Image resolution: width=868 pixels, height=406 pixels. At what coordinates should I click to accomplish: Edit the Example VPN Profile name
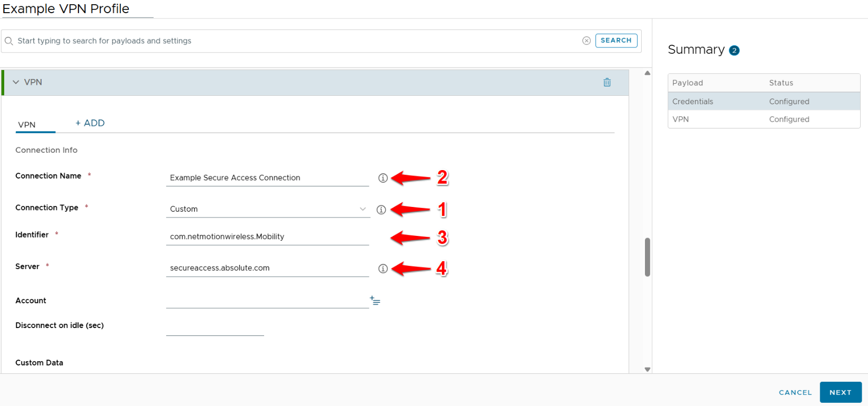pos(77,9)
